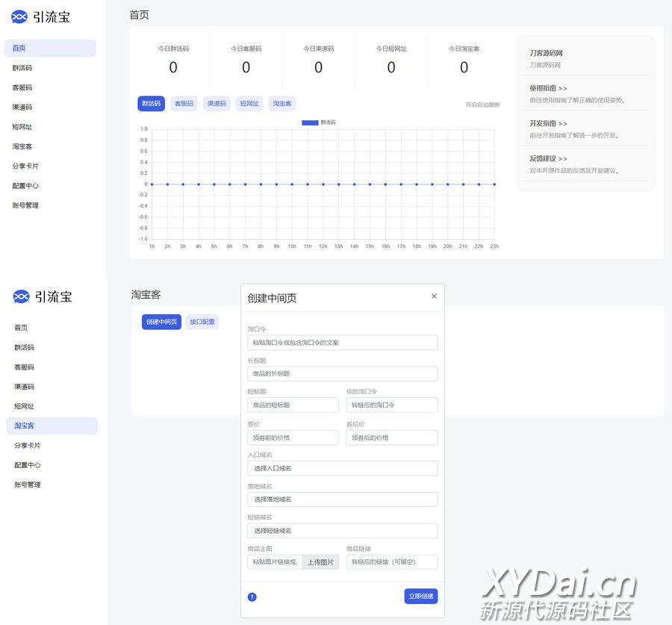Open the 接口配置 button

(202, 322)
